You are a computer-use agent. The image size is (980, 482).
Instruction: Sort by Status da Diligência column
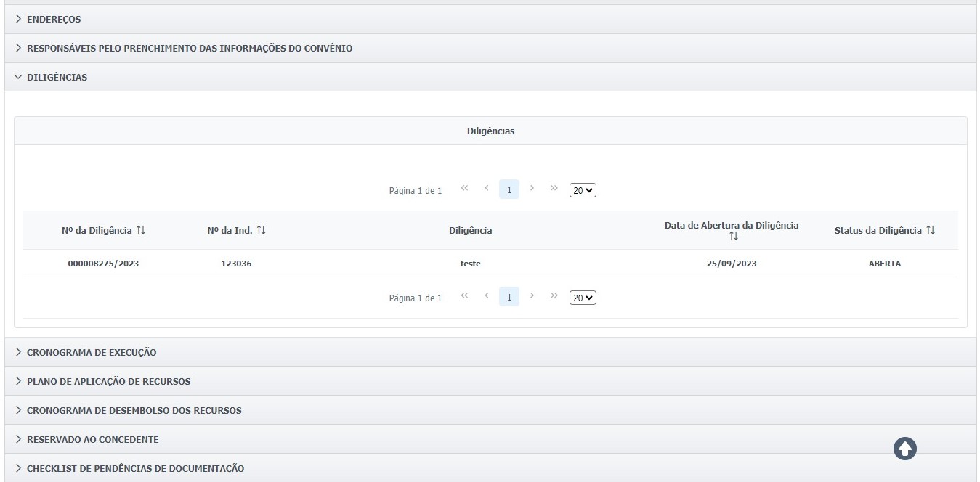pos(930,230)
